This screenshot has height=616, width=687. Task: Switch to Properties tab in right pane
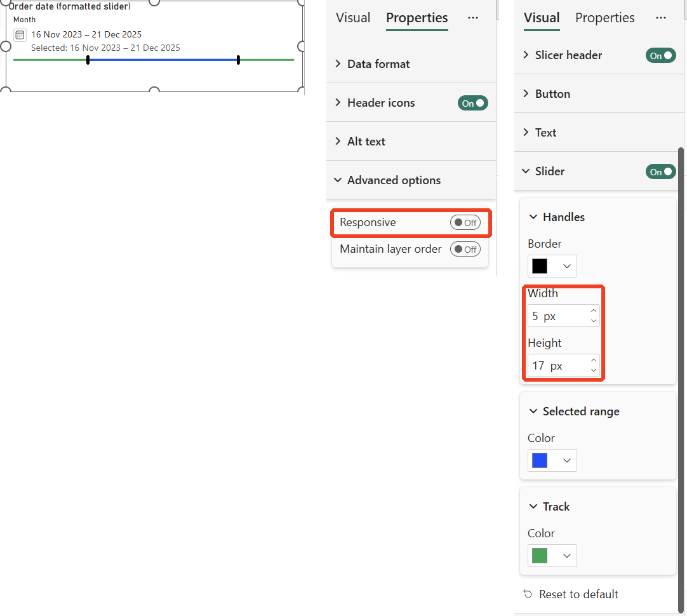tap(604, 18)
